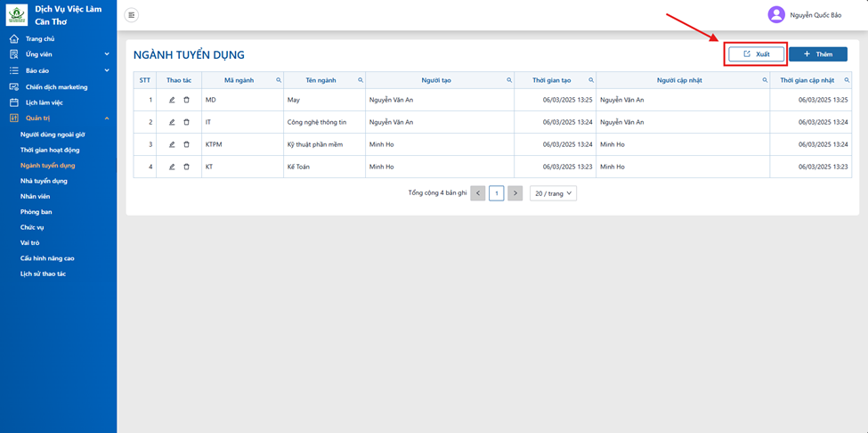Collapse the Quản trị sidebar section
Image resolution: width=868 pixels, height=433 pixels.
58,118
